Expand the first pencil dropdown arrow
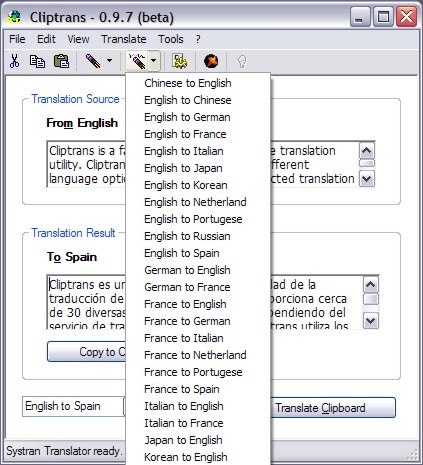This screenshot has width=423, height=465. (x=109, y=61)
